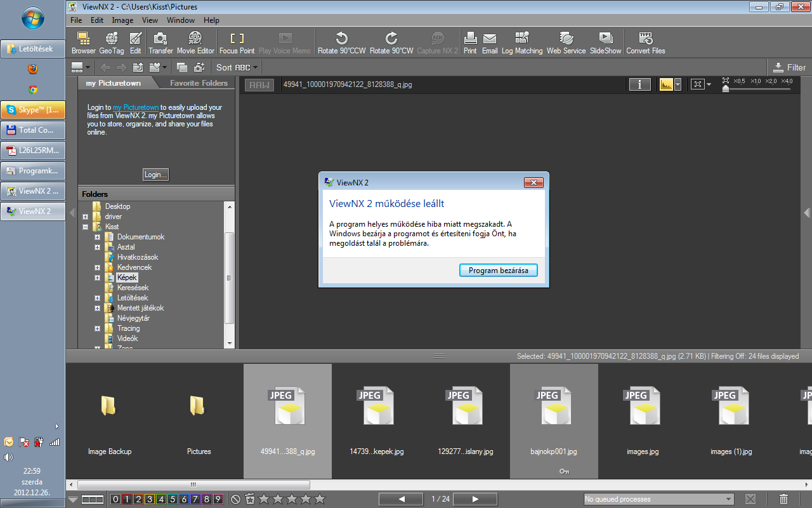Viewport: 812px width, 508px height.
Task: Click the delete trash can icon
Action: (x=784, y=499)
